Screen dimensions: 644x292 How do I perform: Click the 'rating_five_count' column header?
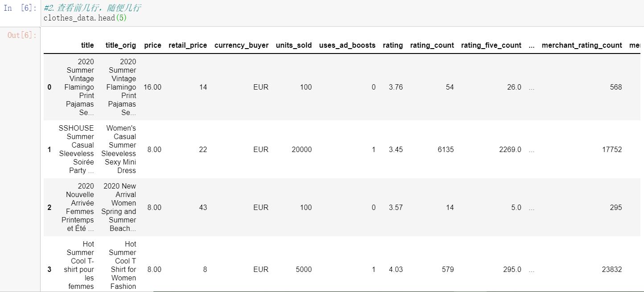click(x=491, y=45)
